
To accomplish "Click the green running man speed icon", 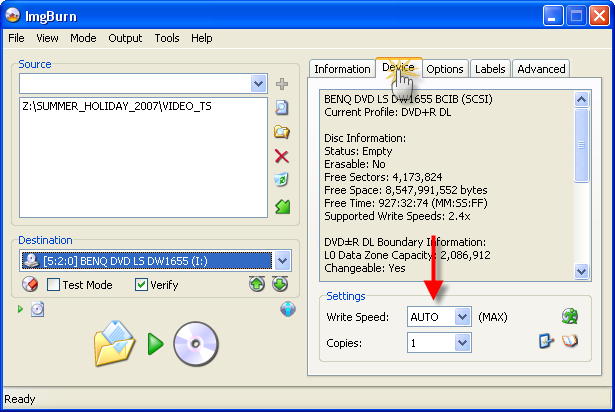I will [570, 316].
